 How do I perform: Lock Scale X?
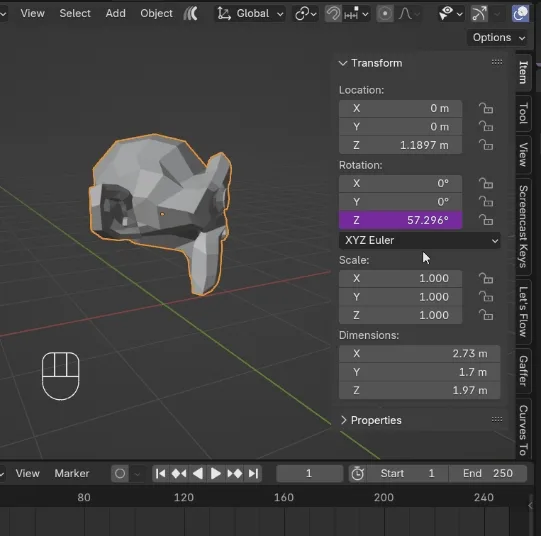[486, 278]
